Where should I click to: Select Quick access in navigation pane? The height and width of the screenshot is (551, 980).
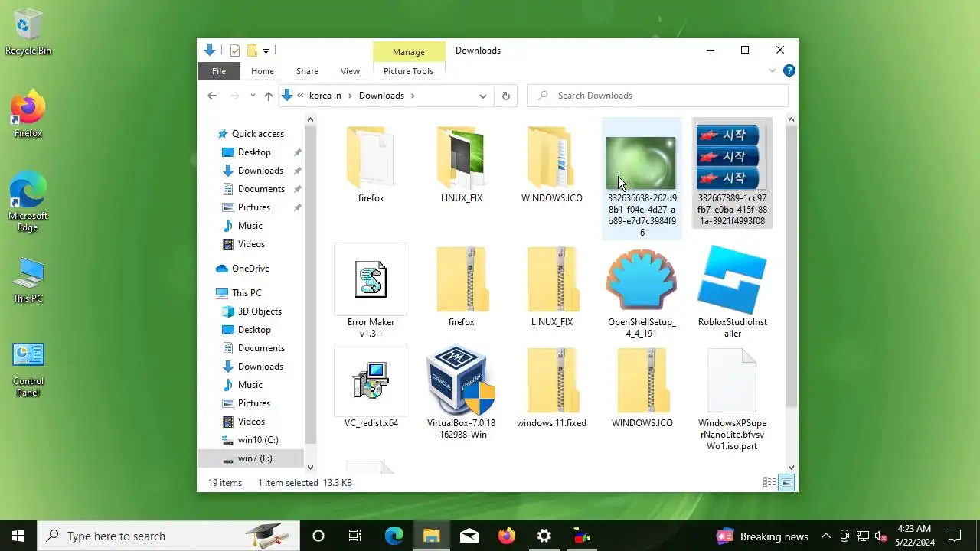pyautogui.click(x=258, y=134)
